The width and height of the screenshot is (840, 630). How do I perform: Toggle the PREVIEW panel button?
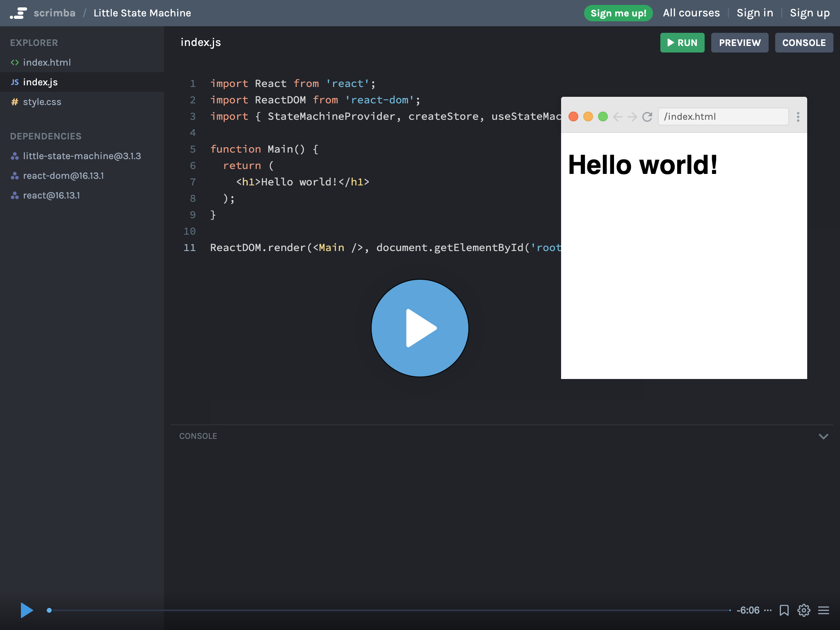(740, 43)
